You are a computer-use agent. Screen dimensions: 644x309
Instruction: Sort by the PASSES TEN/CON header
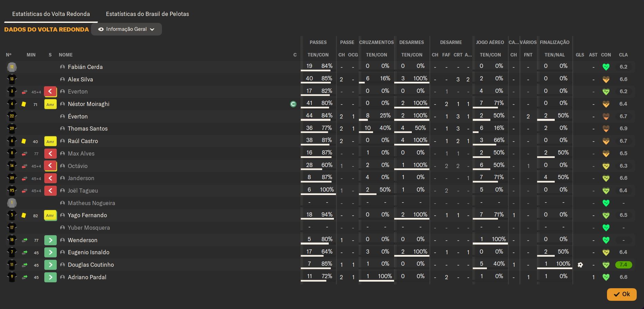[x=318, y=55]
